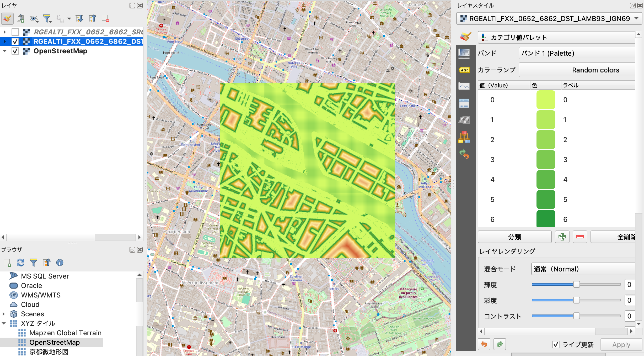644x356 pixels.
Task: Enable visibility of RGEALTI SRC layer
Action: pyautogui.click(x=15, y=32)
